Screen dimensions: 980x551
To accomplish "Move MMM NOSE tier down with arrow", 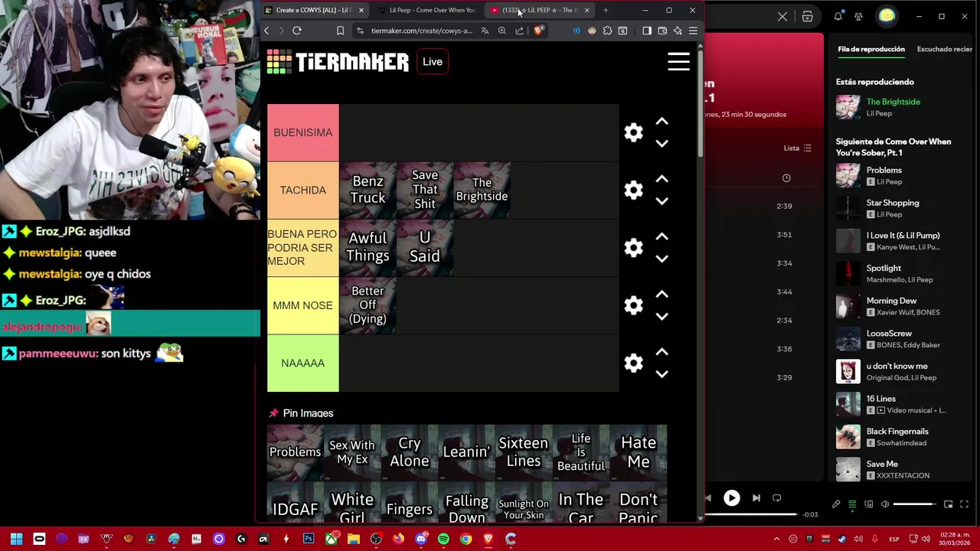I will pyautogui.click(x=662, y=316).
